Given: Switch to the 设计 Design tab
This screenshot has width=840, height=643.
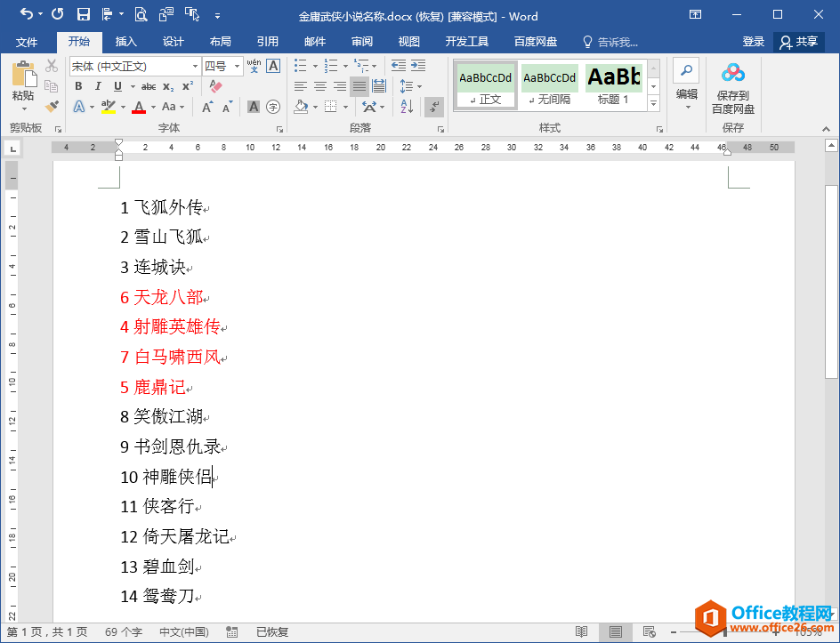Looking at the screenshot, I should pos(173,42).
